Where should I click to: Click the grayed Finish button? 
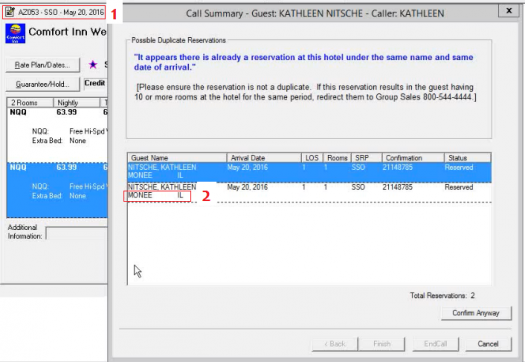pyautogui.click(x=382, y=344)
